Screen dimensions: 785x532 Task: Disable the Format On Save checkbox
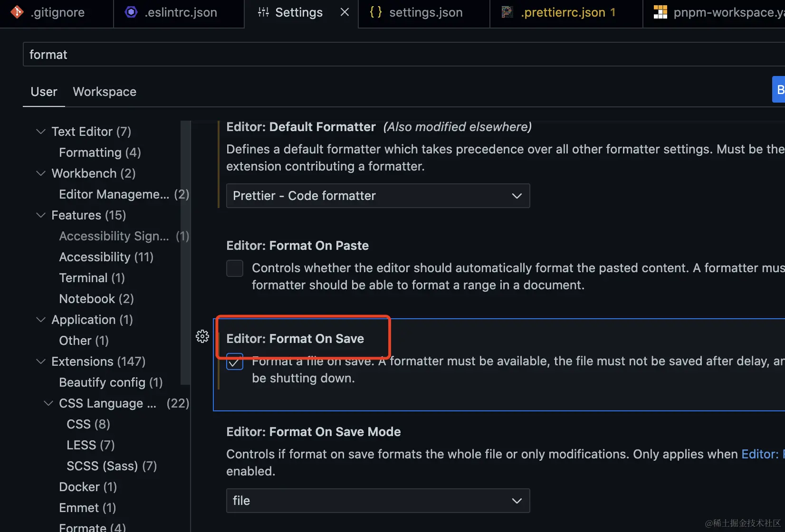click(x=235, y=361)
